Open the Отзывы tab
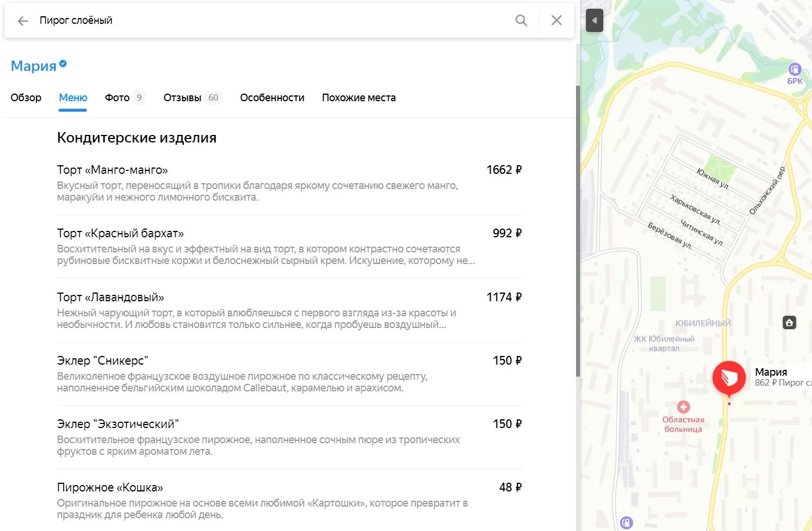Viewport: 812px width, 531px height. pos(192,98)
